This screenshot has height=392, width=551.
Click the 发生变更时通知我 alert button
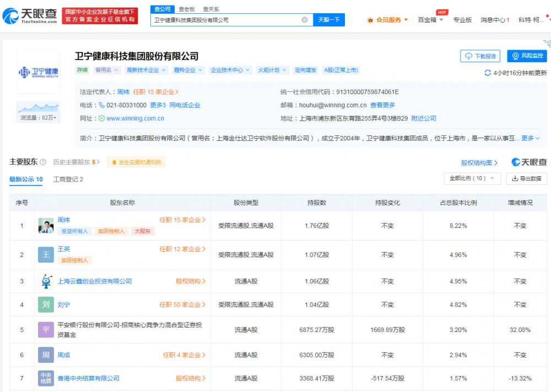pos(136,162)
